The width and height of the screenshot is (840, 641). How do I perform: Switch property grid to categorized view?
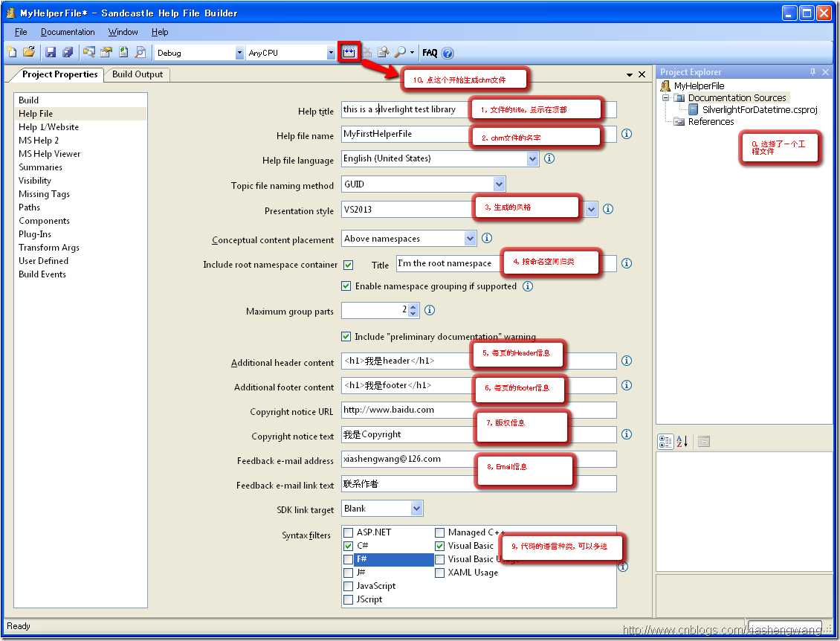665,442
